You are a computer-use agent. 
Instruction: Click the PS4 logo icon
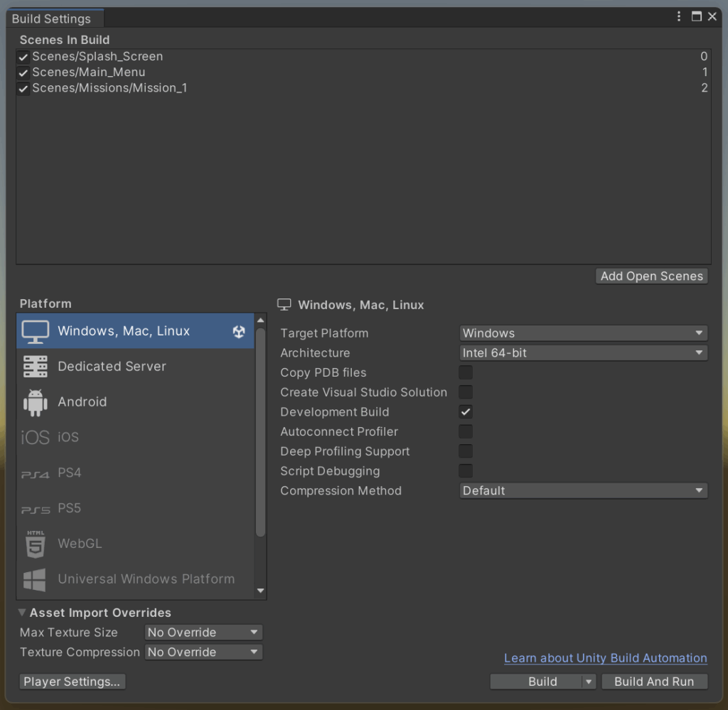tap(36, 475)
